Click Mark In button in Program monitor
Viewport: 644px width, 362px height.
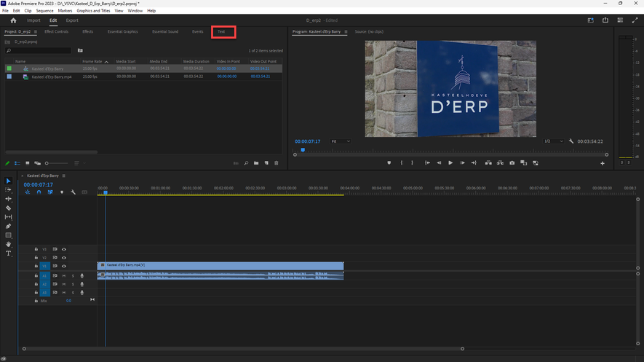pos(402,162)
